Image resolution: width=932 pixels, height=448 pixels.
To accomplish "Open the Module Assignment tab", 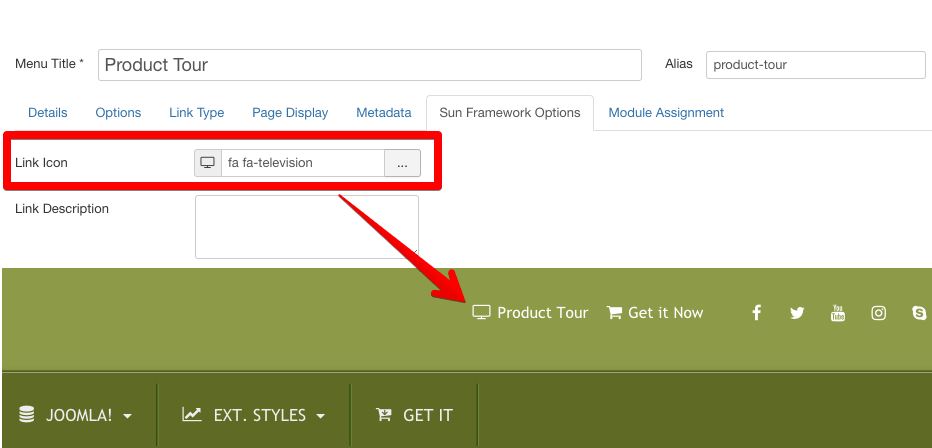I will pyautogui.click(x=666, y=113).
